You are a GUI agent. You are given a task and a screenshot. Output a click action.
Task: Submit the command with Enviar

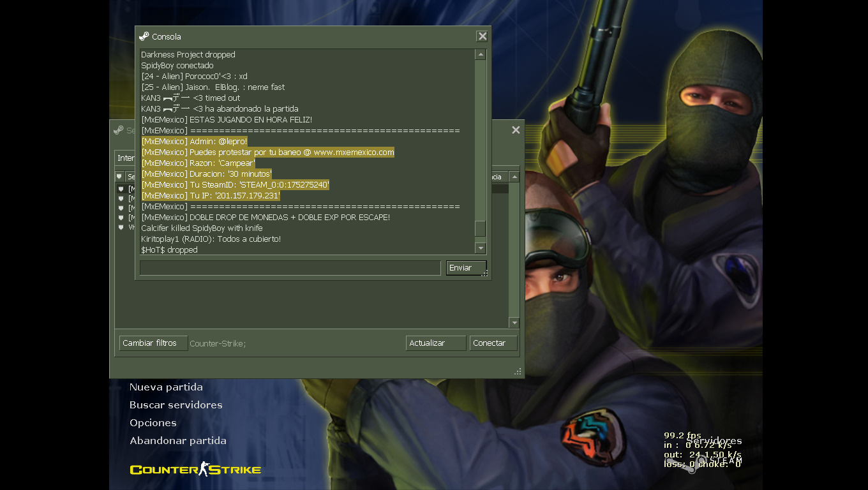466,268
